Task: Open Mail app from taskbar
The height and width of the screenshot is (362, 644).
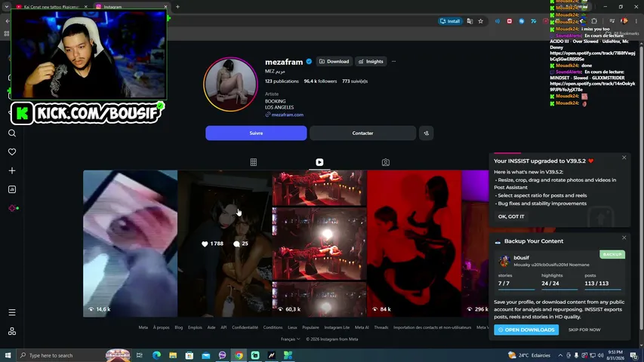Action: [x=206, y=355]
